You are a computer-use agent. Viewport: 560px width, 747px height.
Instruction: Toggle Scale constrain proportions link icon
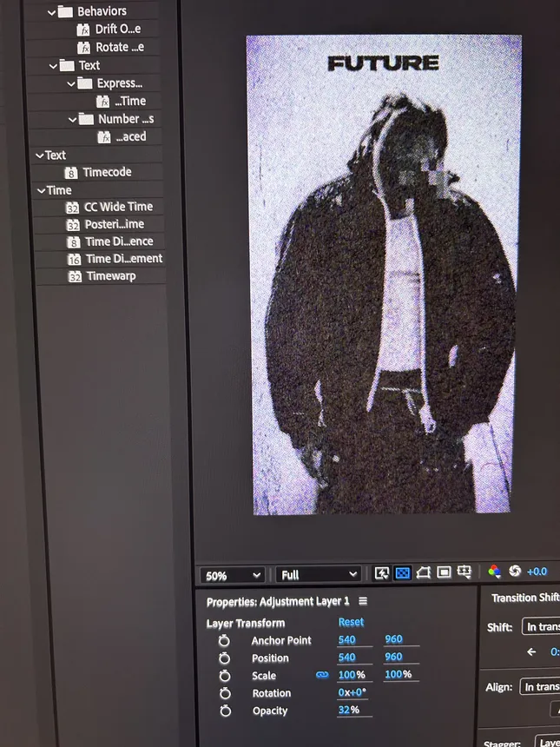tap(322, 675)
